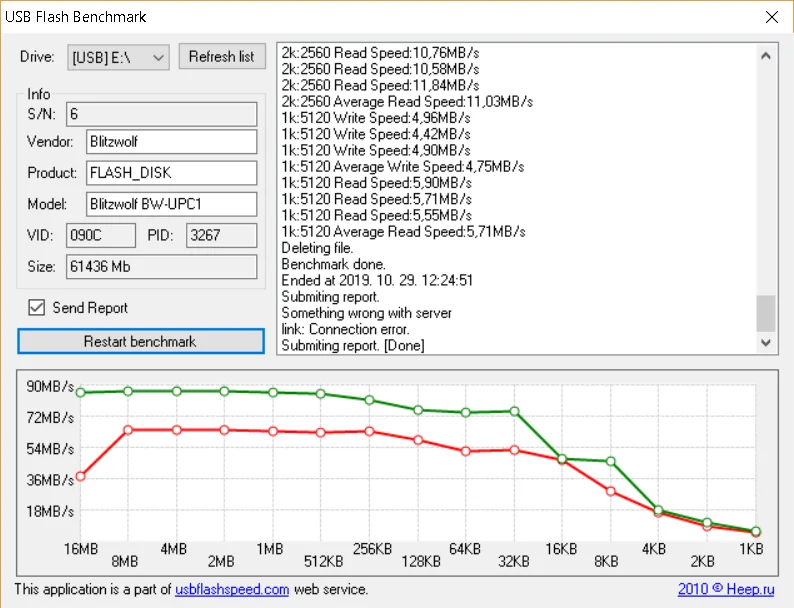The height and width of the screenshot is (608, 794).
Task: Click the red write-speed point at 16MB
Action: [81, 476]
